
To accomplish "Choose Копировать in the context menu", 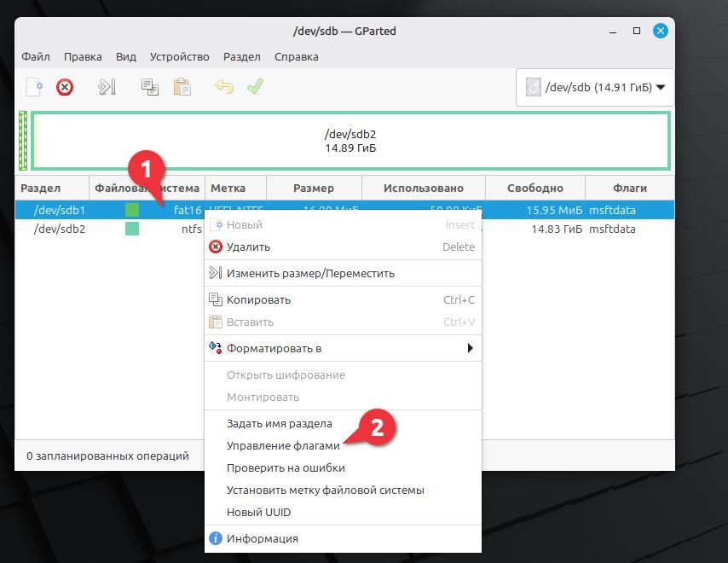I will [343, 299].
